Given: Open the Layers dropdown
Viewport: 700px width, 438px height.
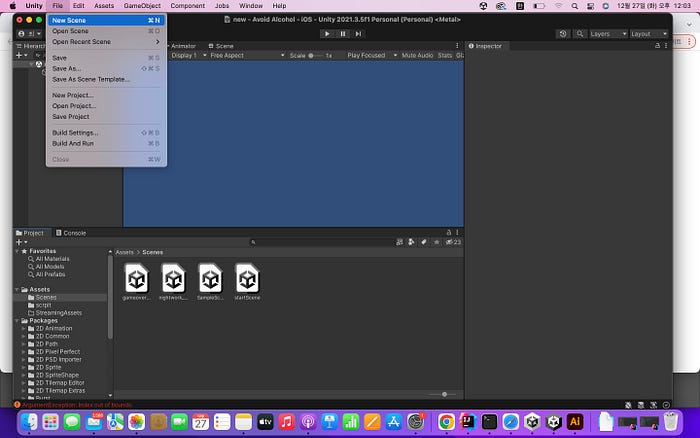Looking at the screenshot, I should coord(603,33).
